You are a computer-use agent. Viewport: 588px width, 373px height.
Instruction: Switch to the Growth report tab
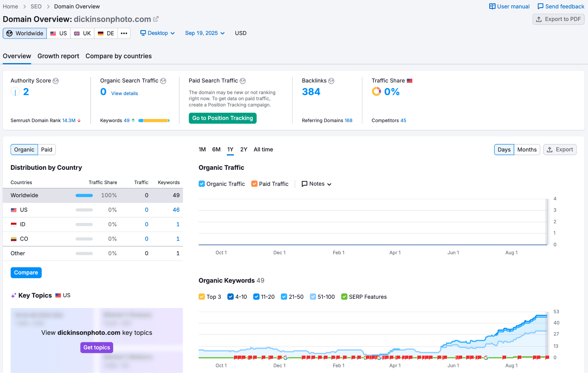tap(58, 56)
